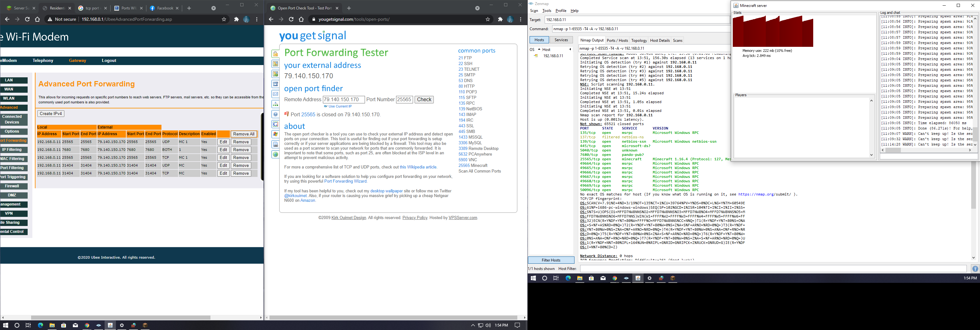
Task: Open the Tools menu in Zenmap
Action: point(547,11)
